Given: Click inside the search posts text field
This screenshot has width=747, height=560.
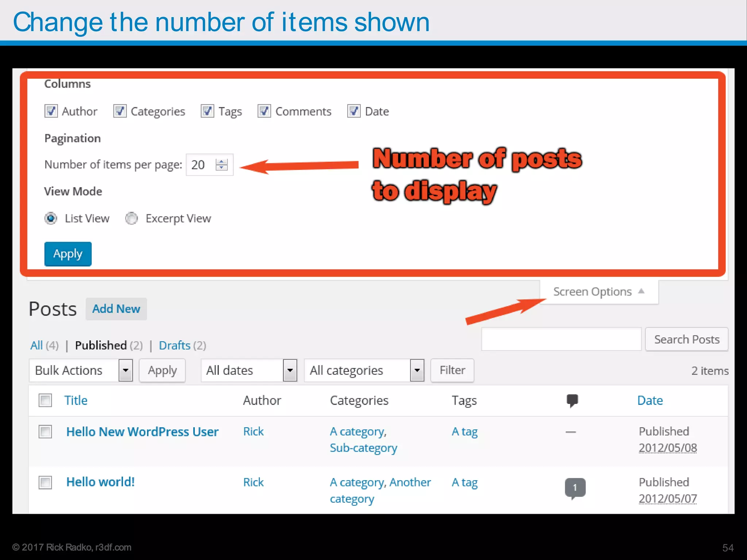Looking at the screenshot, I should click(x=561, y=339).
